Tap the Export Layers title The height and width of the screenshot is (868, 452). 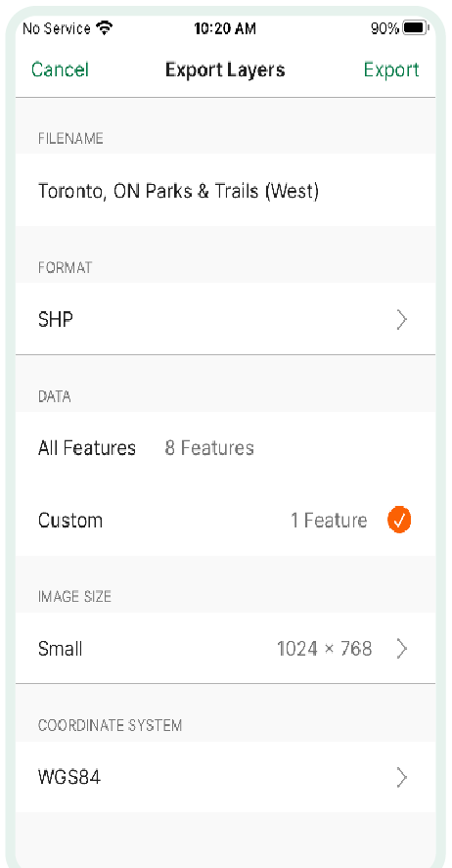(225, 69)
